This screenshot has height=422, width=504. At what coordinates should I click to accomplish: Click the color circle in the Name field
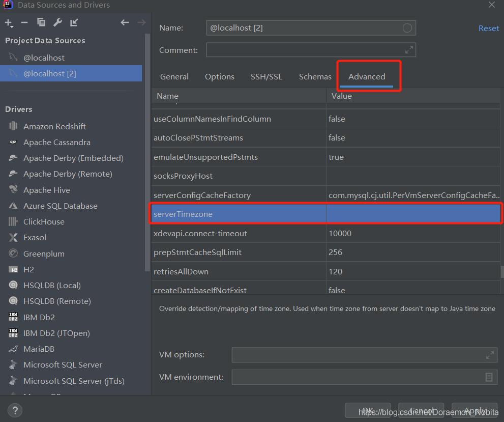point(407,28)
